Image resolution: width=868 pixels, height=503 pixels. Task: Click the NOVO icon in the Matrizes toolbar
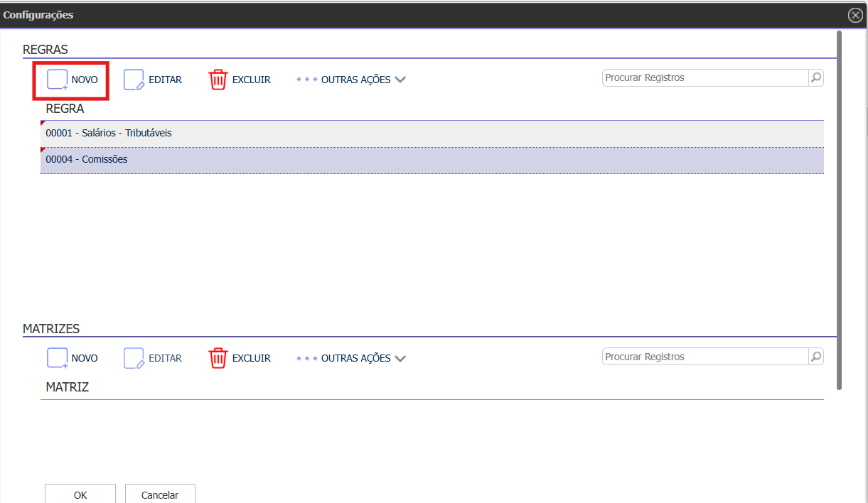(58, 358)
